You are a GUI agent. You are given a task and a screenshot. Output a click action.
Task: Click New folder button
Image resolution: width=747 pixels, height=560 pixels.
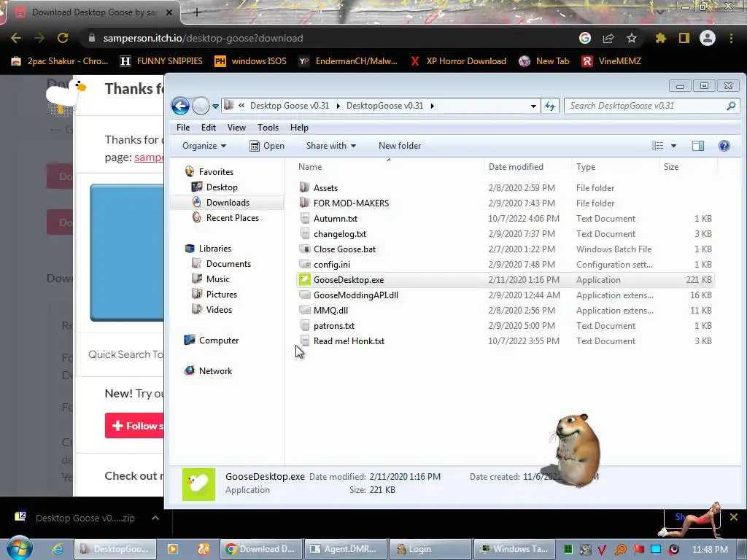click(400, 146)
